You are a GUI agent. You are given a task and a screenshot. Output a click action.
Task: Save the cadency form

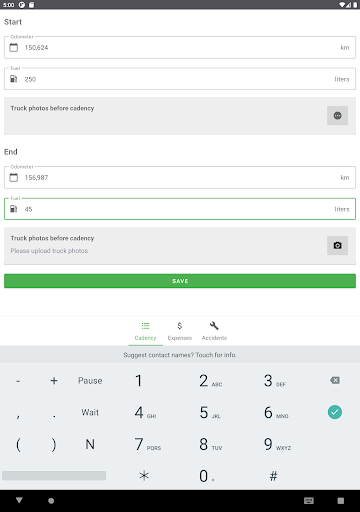coord(180,281)
